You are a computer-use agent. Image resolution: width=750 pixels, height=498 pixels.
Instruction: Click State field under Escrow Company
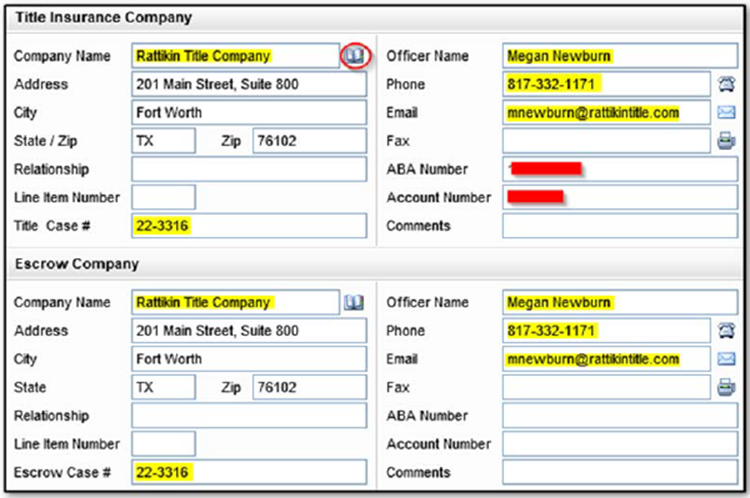(164, 387)
